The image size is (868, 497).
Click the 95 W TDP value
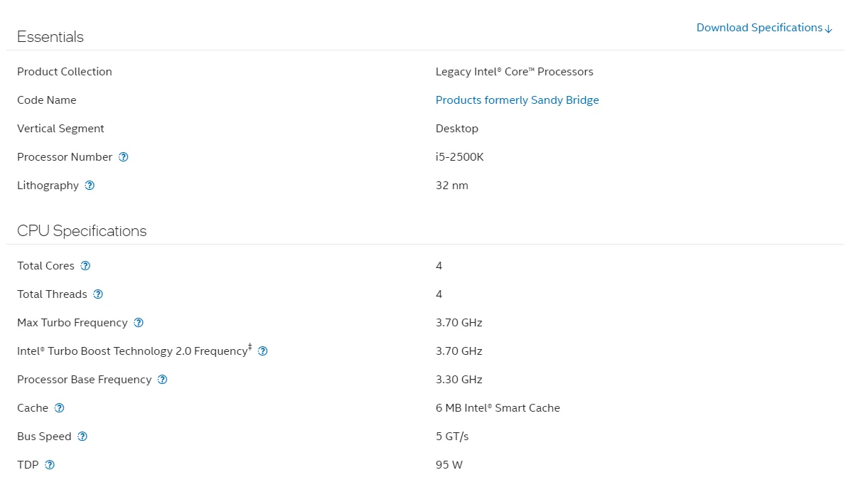click(x=449, y=465)
